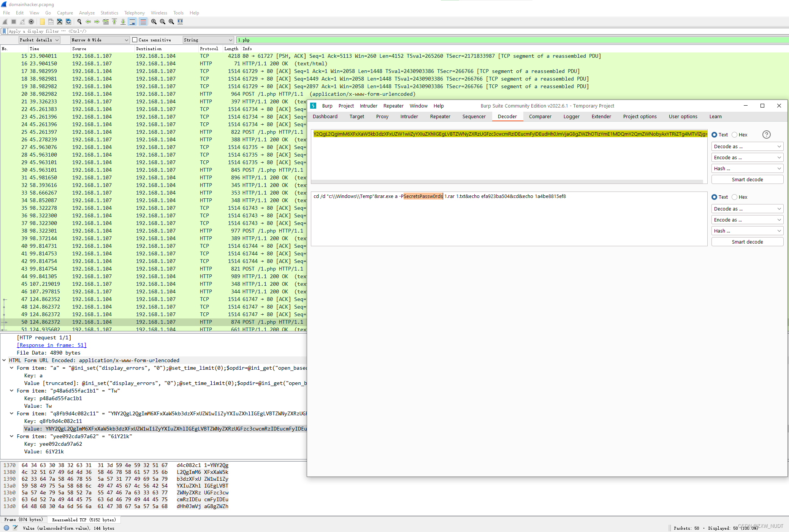The width and height of the screenshot is (789, 532).
Task: Open the Narrow & Wide dropdown
Action: click(x=100, y=40)
